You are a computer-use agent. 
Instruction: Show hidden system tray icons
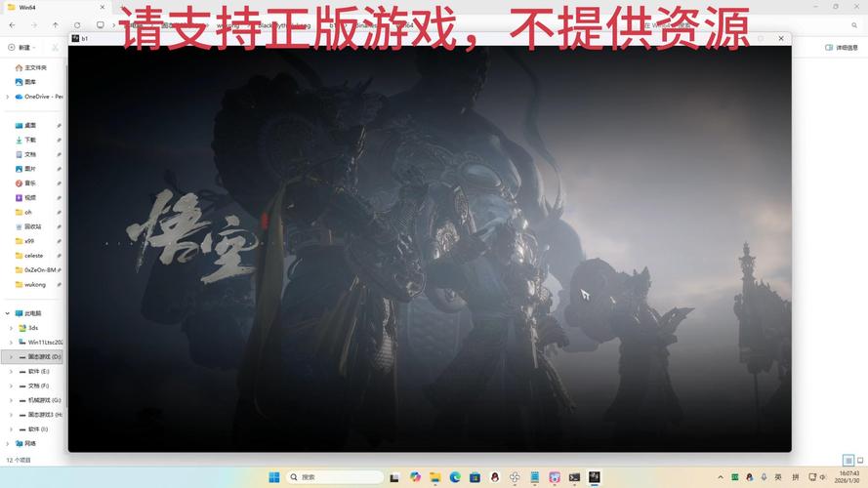(721, 477)
